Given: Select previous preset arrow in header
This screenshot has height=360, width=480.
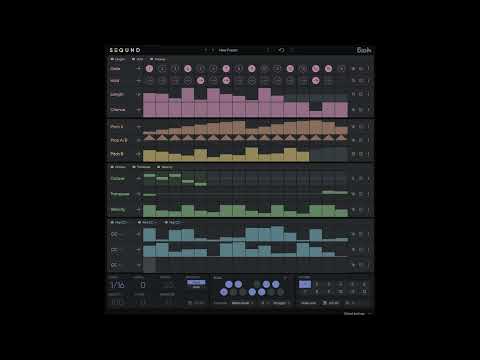Looking at the screenshot, I should 206,50.
